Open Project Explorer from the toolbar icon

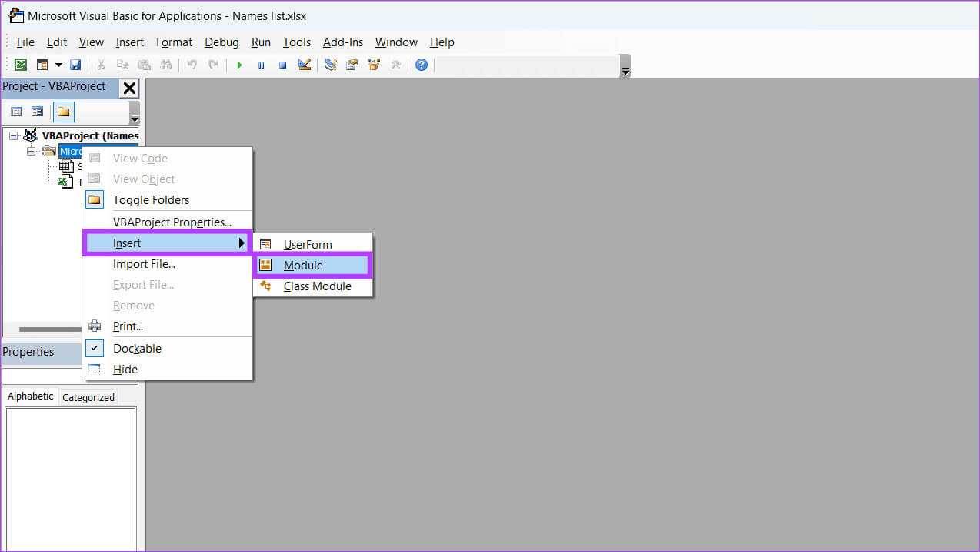pos(331,65)
